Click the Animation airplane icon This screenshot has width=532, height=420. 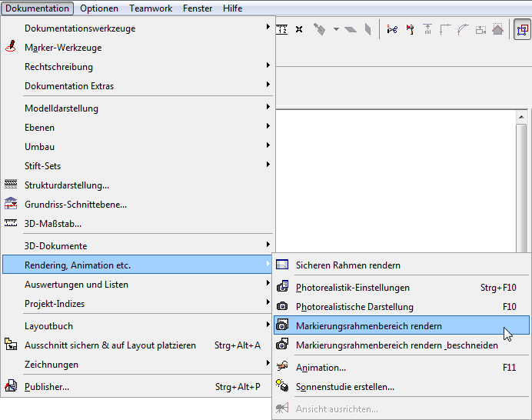coord(282,366)
